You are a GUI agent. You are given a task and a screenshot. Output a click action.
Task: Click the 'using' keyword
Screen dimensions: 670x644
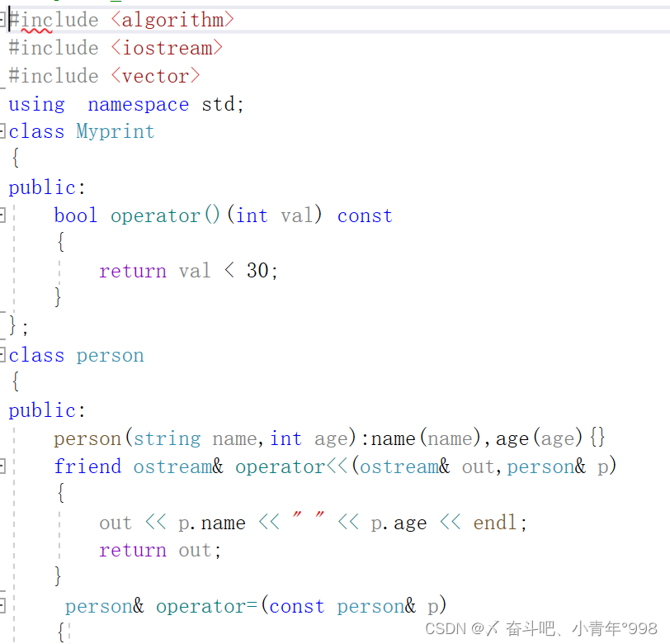click(37, 105)
